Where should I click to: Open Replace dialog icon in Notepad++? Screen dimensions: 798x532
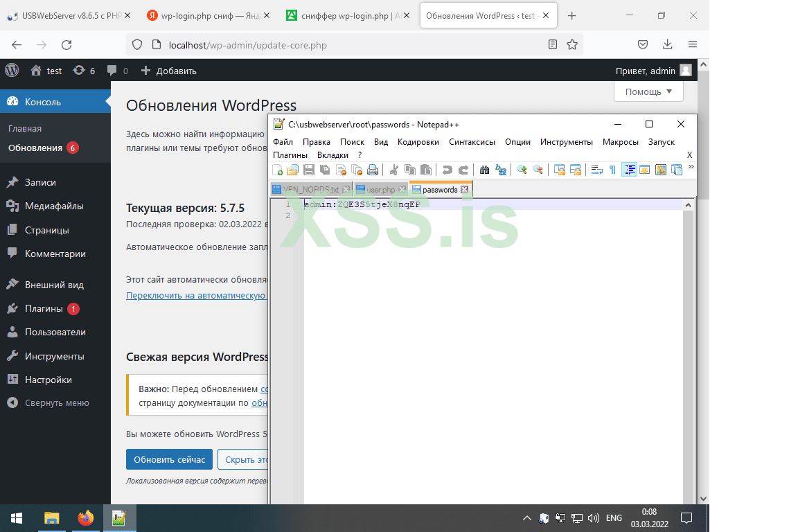(x=501, y=170)
